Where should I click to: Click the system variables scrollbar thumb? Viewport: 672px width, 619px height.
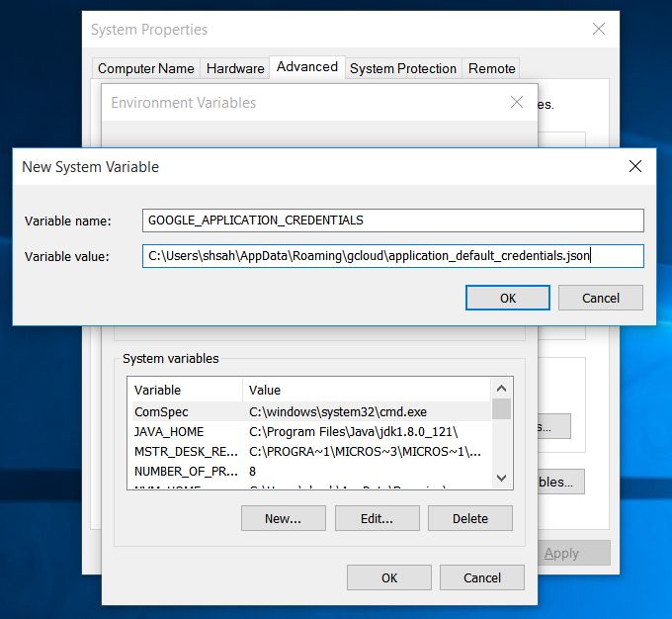pyautogui.click(x=501, y=408)
